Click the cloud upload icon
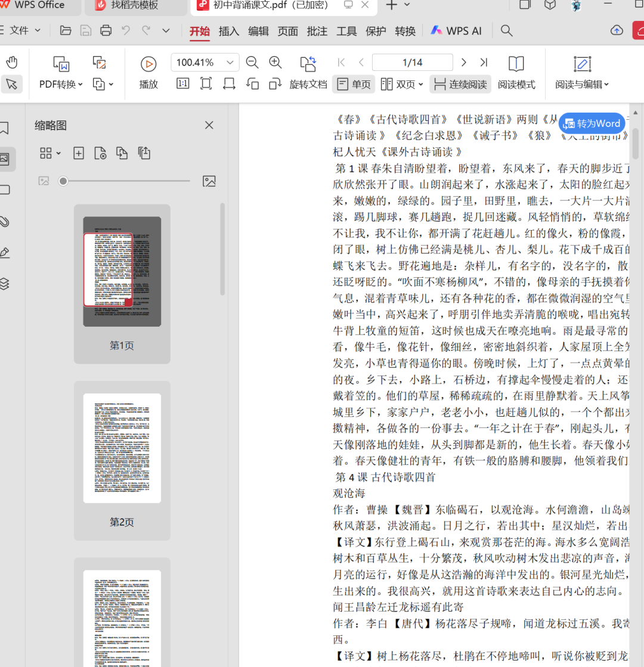 coord(617,30)
